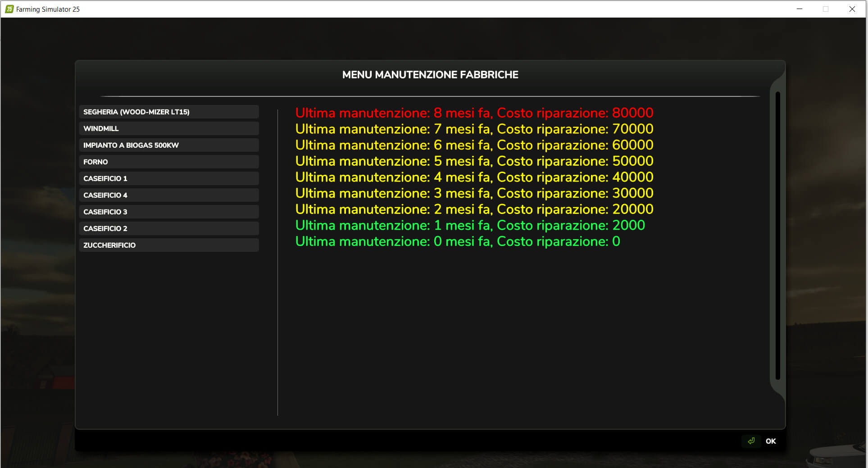Select CASEIFICIO 3 factory entry
The height and width of the screenshot is (468, 868).
click(168, 212)
